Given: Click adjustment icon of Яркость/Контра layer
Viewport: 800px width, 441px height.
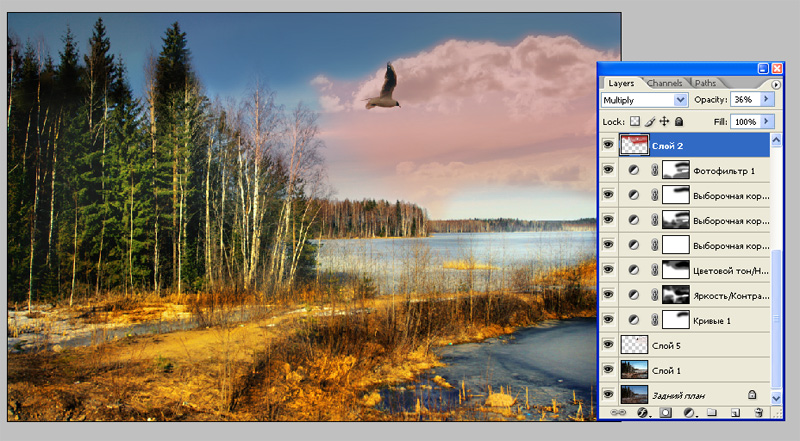Looking at the screenshot, I should click(634, 295).
